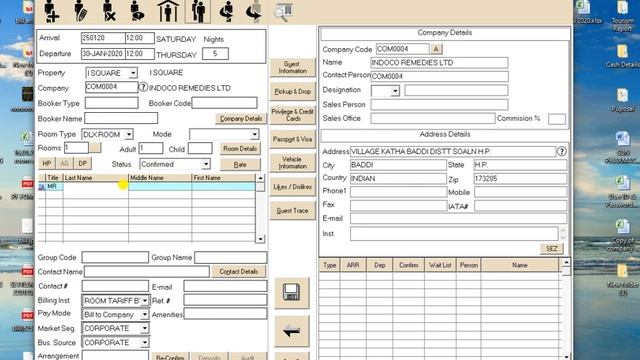Click the Commision % field
The height and width of the screenshot is (360, 640).
(x=557, y=119)
